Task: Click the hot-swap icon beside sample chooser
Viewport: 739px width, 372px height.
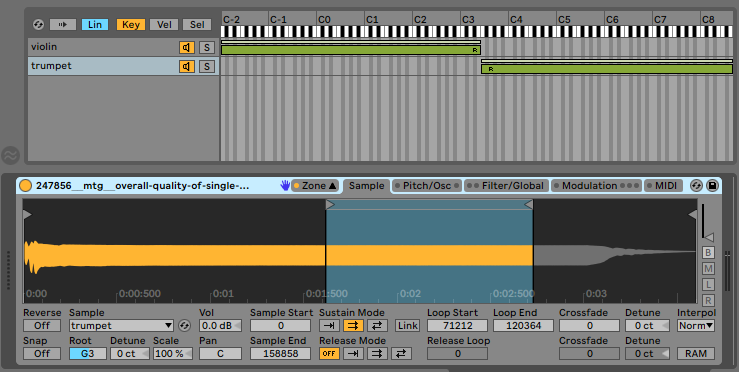Action: 184,325
